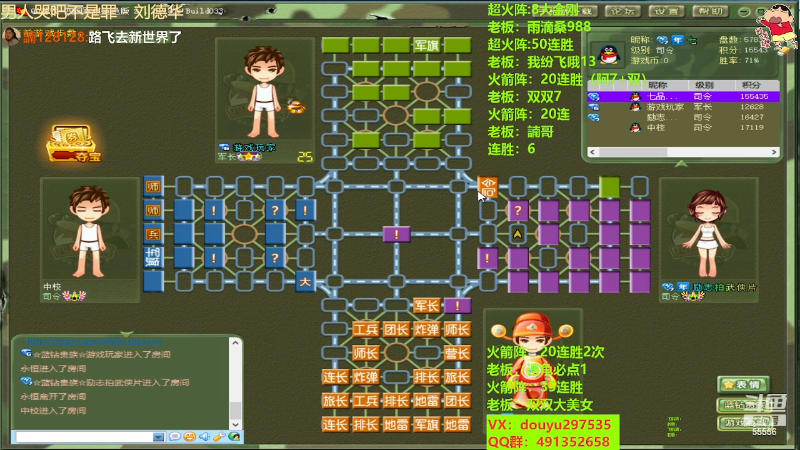Click the purple ? piece near 令
Screen dimensions: 800x450
518,210
